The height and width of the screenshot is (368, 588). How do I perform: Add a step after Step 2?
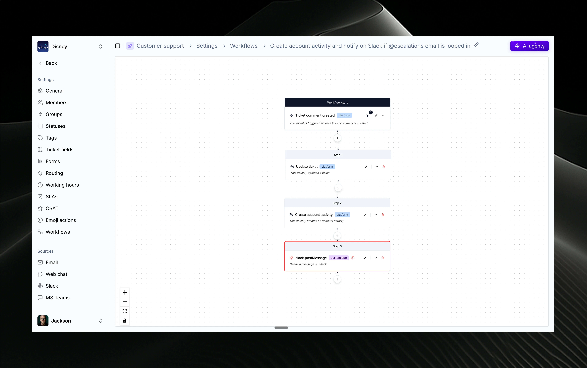[x=337, y=236]
